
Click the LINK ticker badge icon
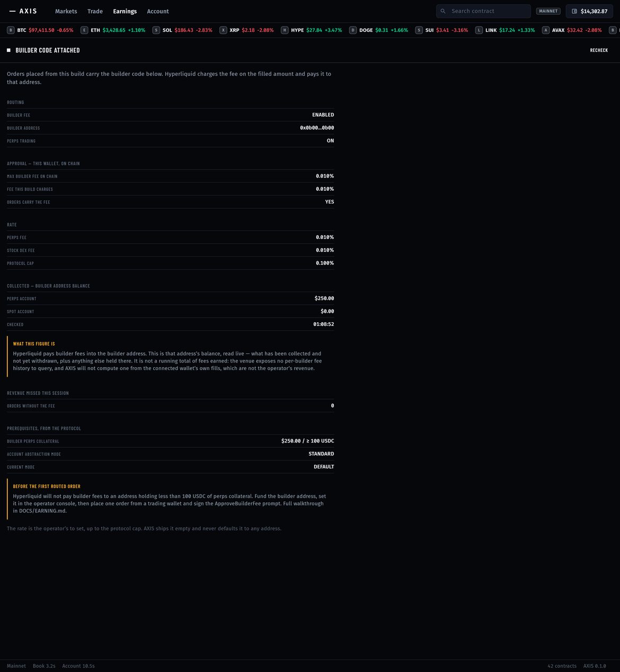479,30
